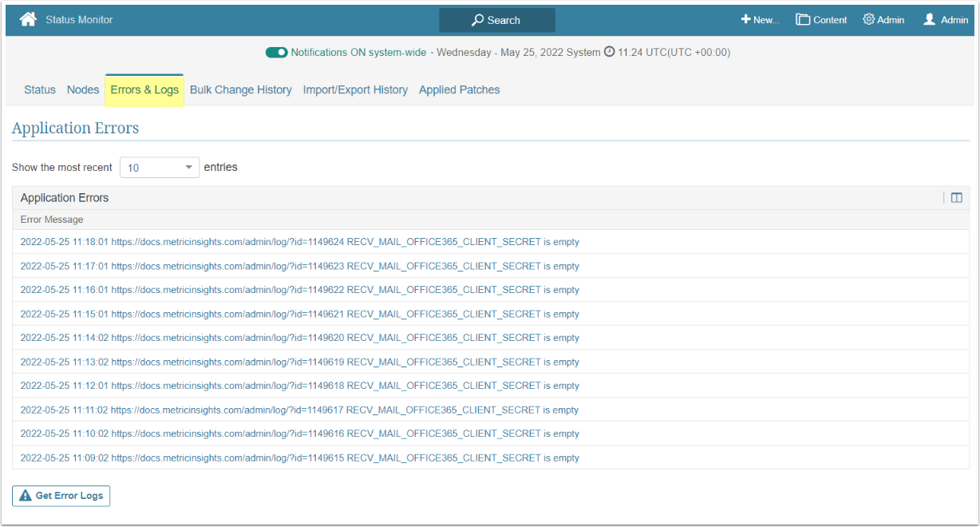Select the Errors & Logs tab
Viewport: 980px width, 527px height.
(x=144, y=90)
